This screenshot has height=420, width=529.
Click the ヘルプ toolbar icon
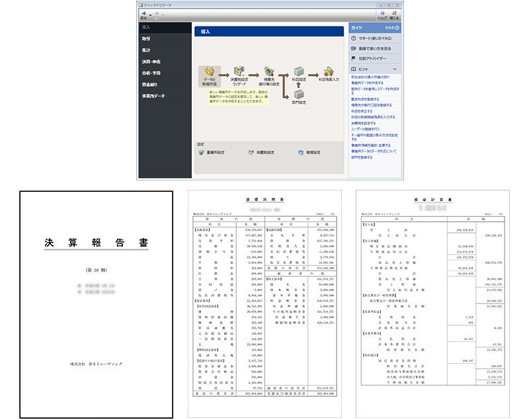pyautogui.click(x=382, y=14)
